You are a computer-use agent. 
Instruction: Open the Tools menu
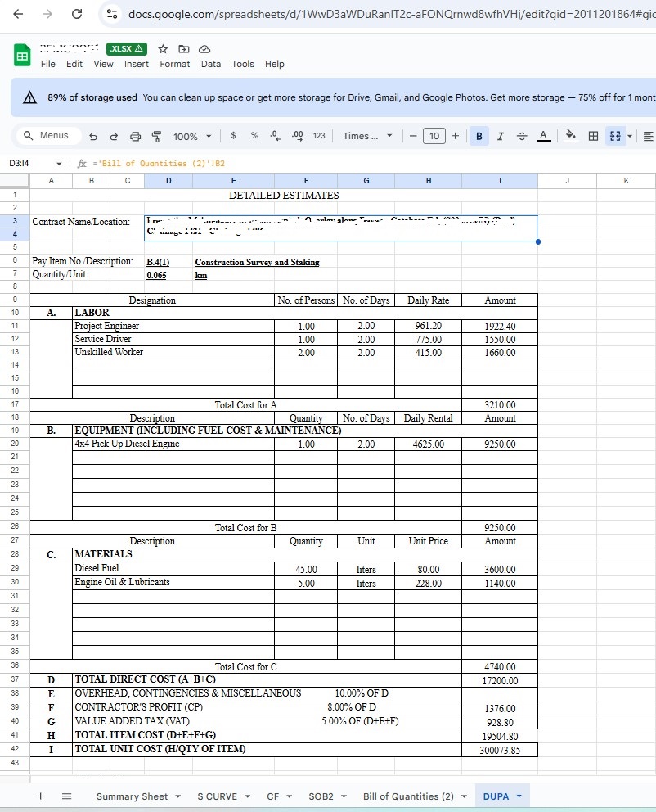tap(243, 64)
